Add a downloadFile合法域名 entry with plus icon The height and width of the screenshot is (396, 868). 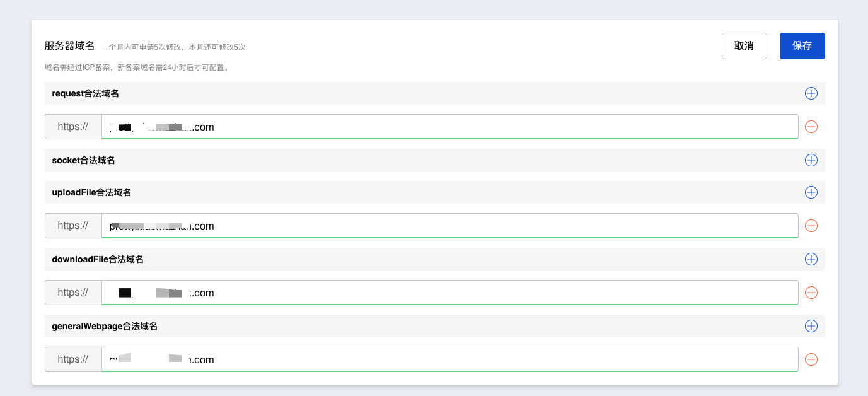point(811,259)
